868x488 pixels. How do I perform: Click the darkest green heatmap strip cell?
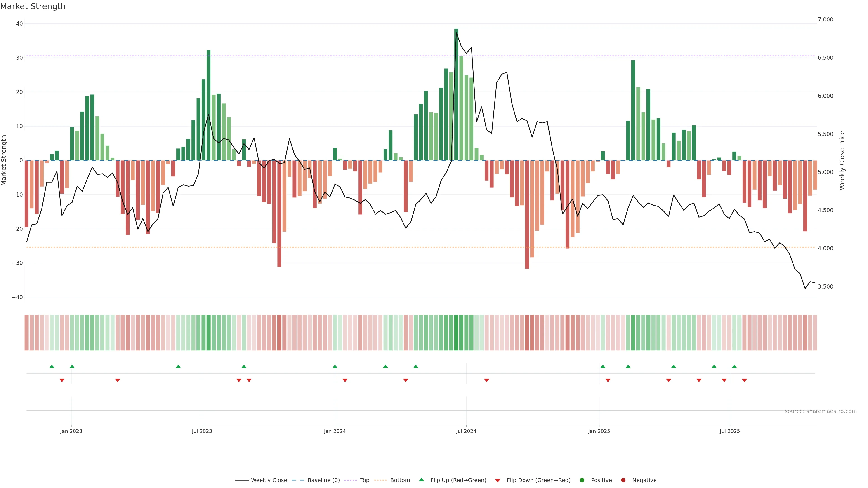coord(456,332)
